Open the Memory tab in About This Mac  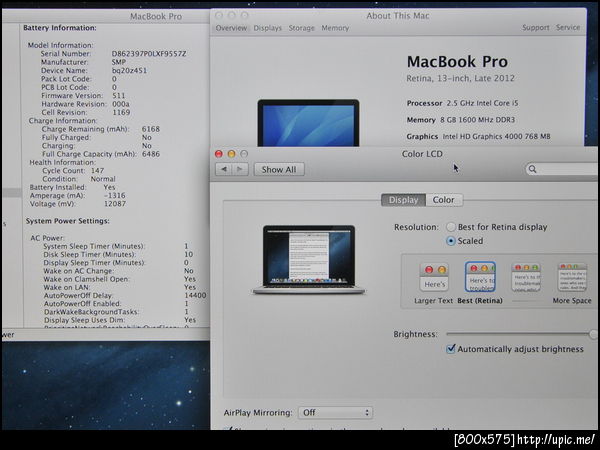pos(335,28)
